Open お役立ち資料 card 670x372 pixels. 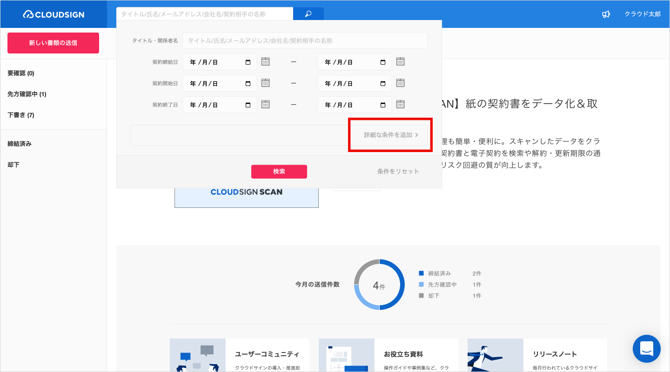(388, 355)
